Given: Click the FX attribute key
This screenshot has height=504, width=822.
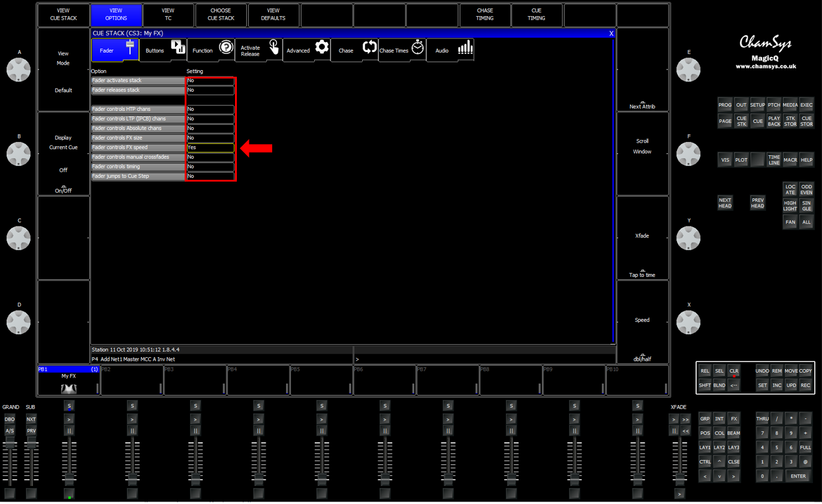Looking at the screenshot, I should click(734, 419).
